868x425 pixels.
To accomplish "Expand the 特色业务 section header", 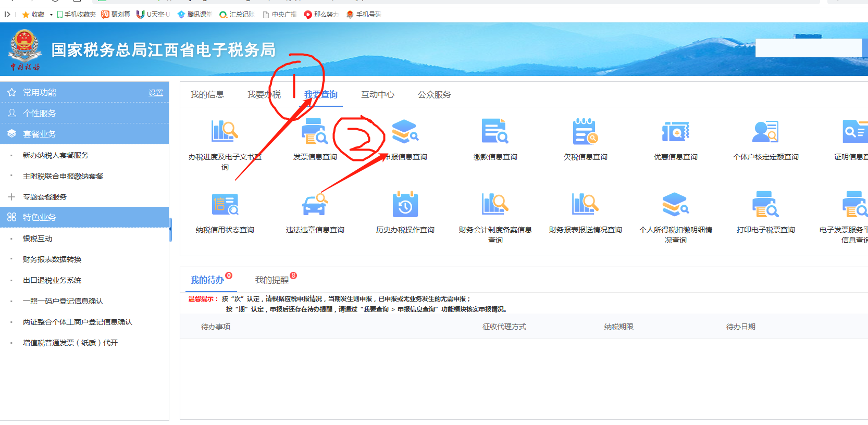I will click(x=84, y=217).
